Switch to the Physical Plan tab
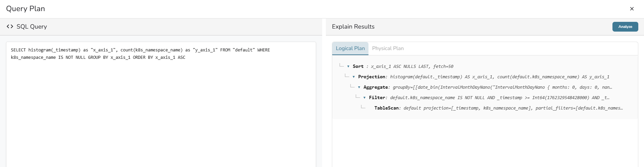 tap(388, 48)
